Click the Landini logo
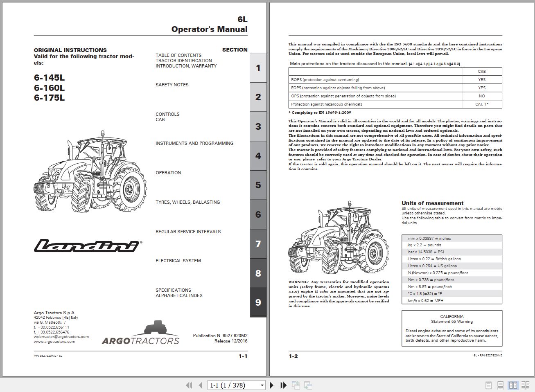535x392 pixels. tap(88, 245)
